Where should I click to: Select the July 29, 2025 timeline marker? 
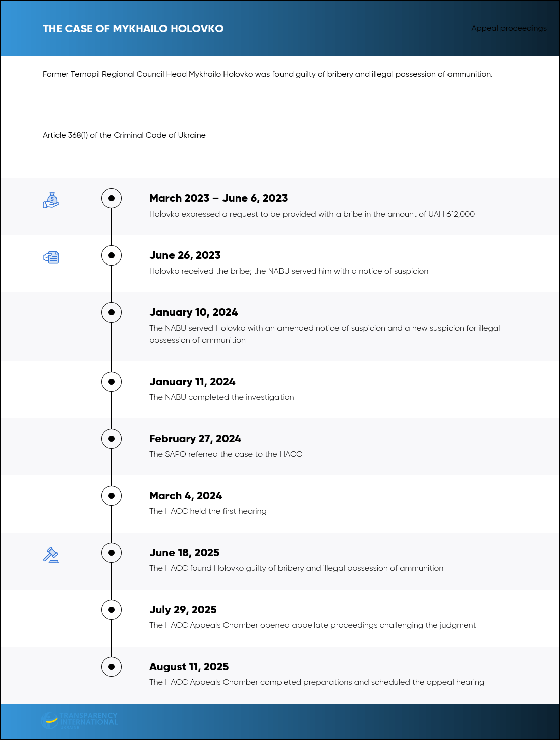pos(111,610)
